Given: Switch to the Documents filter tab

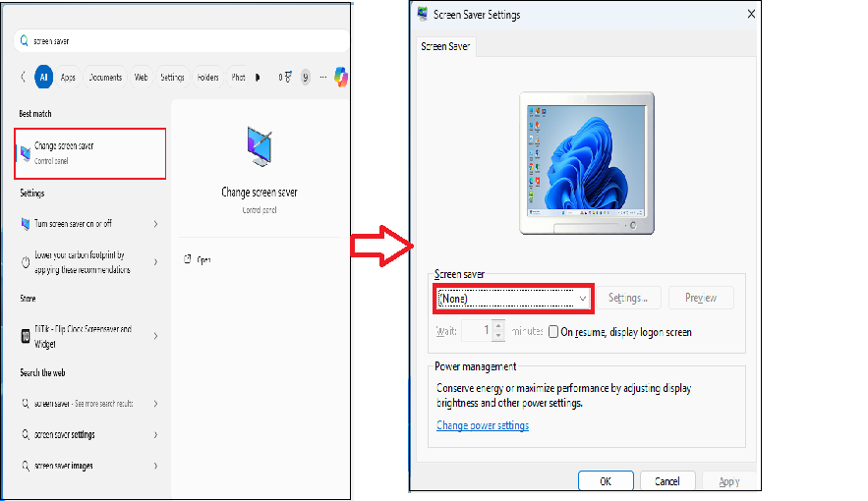Looking at the screenshot, I should (x=105, y=78).
